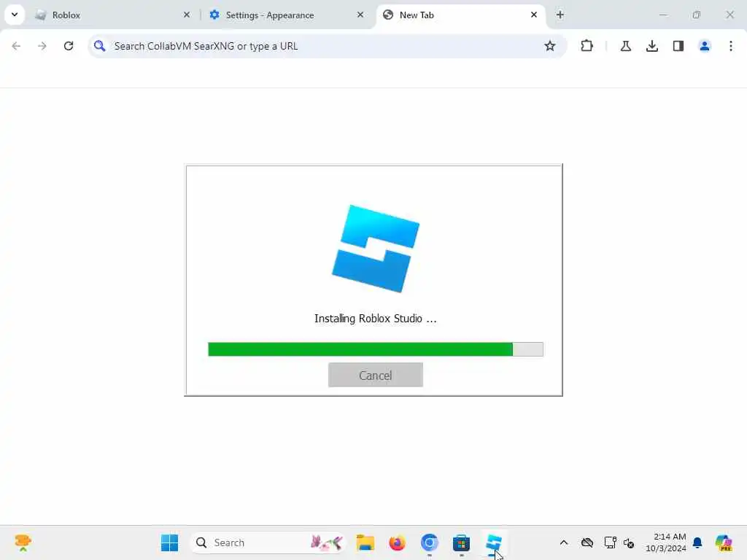Open the Chrome three-dot menu
Screen dimensions: 747x560
click(731, 46)
